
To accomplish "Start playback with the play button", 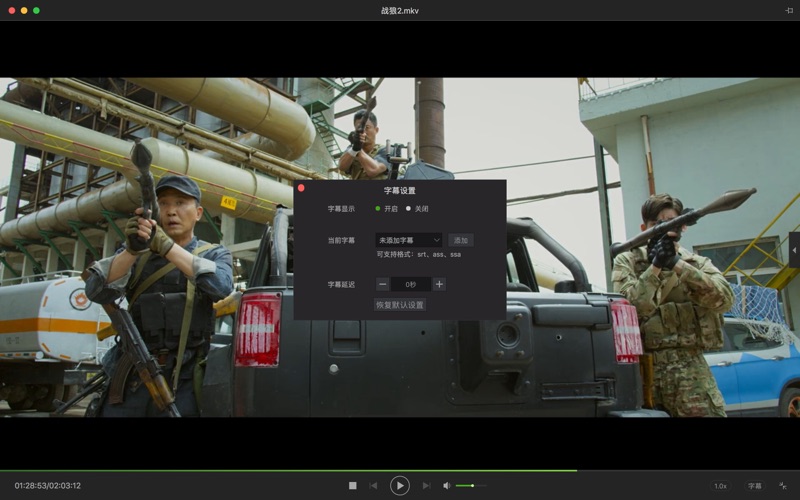I will coord(399,486).
